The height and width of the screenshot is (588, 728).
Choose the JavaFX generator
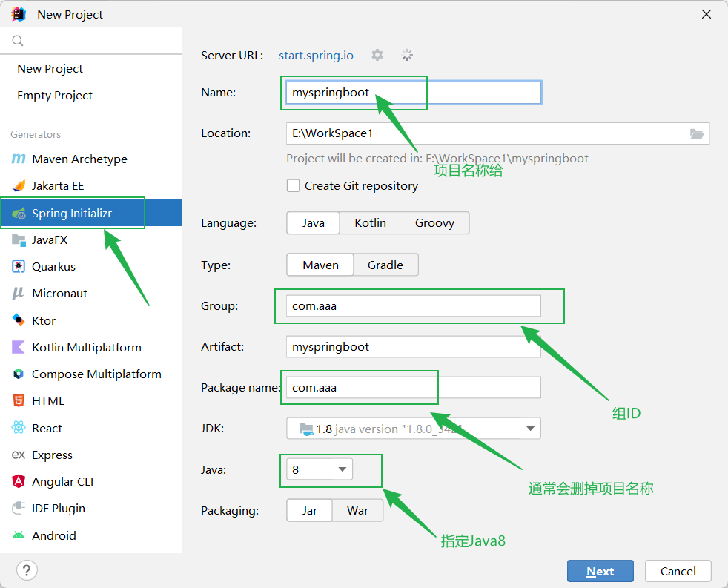(91, 240)
